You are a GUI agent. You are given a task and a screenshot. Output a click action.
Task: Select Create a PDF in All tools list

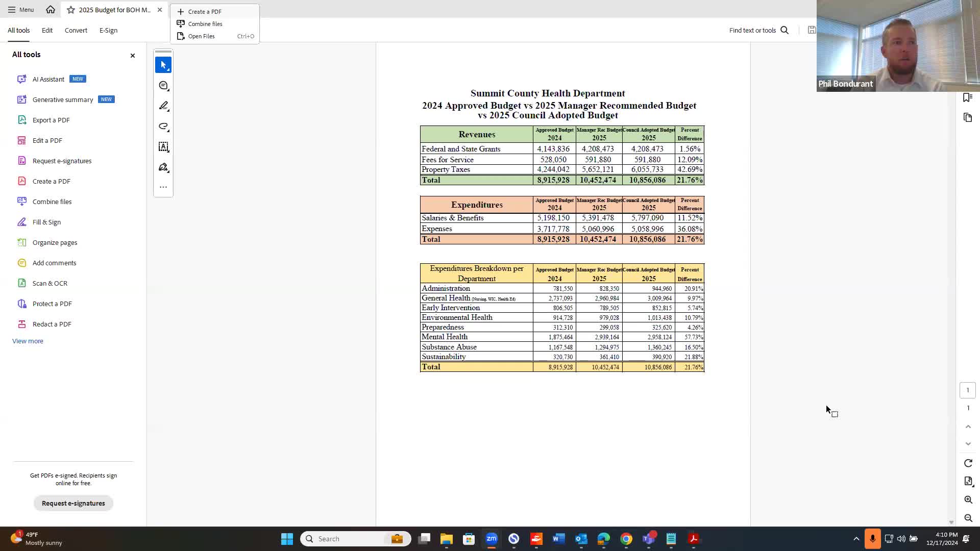[51, 181]
